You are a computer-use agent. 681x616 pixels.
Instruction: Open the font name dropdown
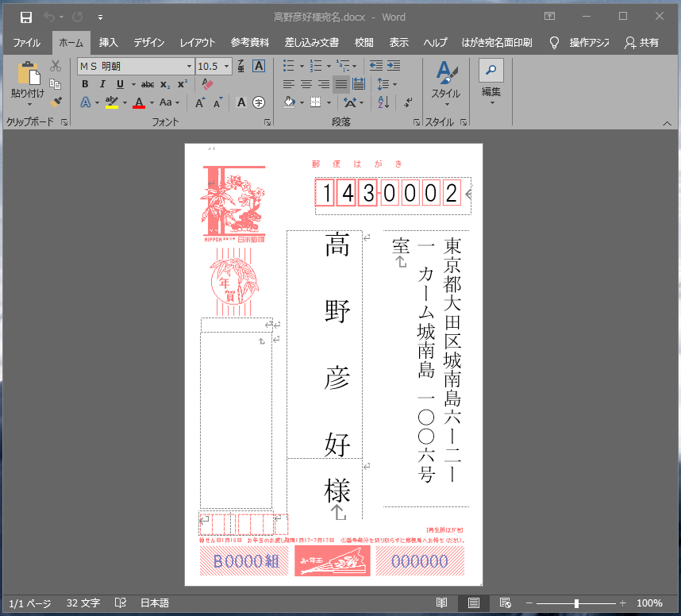pyautogui.click(x=190, y=65)
